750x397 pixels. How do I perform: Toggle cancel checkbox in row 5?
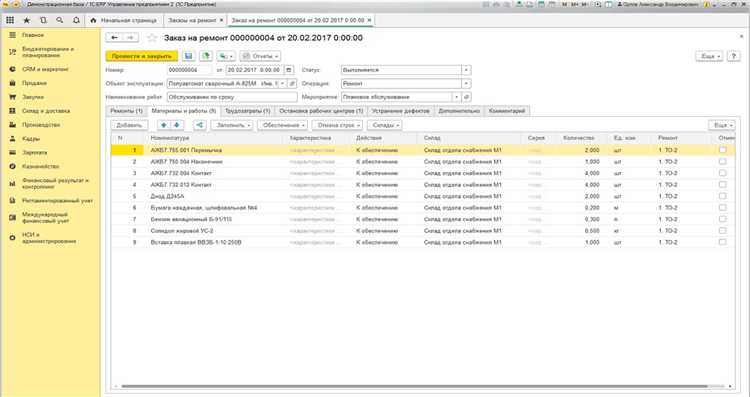pos(723,196)
